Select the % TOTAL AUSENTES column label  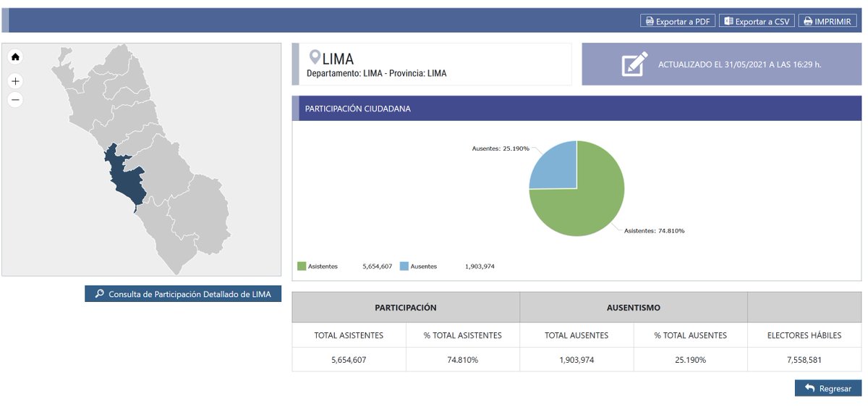(691, 335)
